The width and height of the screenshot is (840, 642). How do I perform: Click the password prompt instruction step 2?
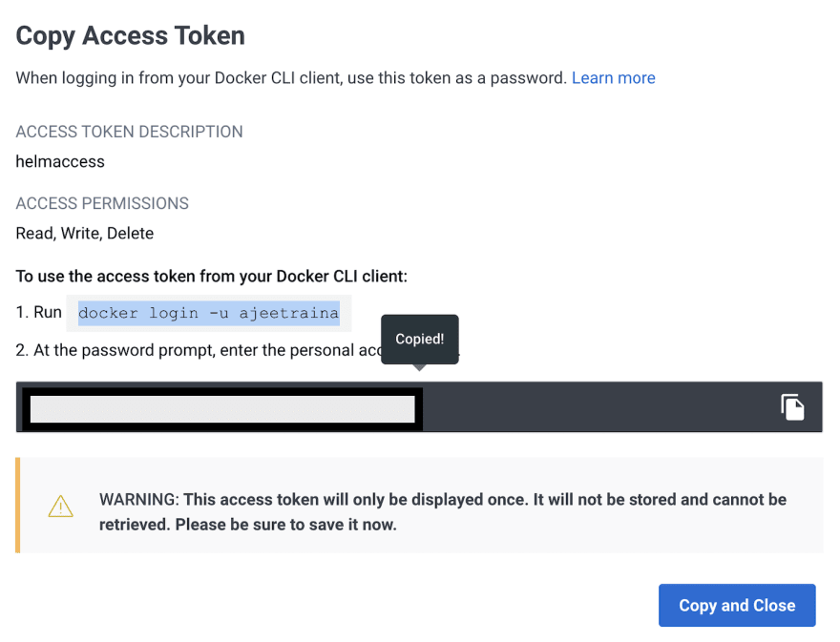199,350
